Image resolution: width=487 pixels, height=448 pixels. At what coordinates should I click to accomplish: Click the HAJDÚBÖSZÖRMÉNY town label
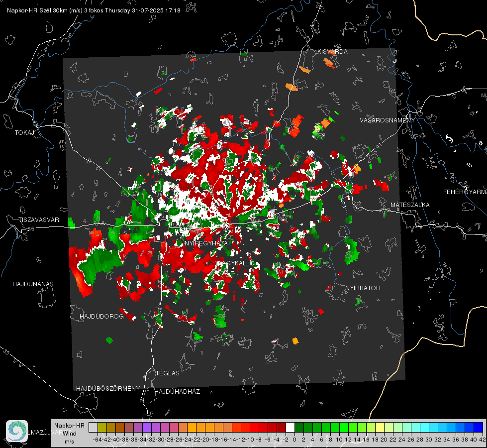[x=108, y=389]
